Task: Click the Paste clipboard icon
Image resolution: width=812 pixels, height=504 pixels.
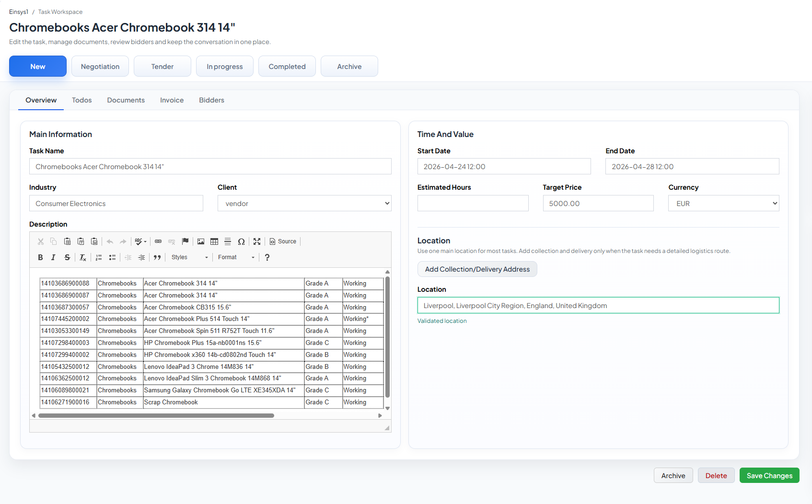Action: click(x=68, y=241)
